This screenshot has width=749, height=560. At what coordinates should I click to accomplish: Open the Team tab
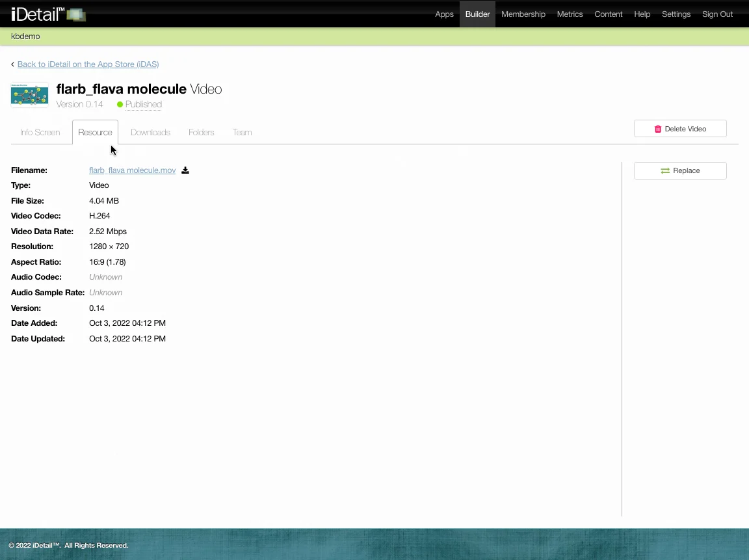pos(242,132)
